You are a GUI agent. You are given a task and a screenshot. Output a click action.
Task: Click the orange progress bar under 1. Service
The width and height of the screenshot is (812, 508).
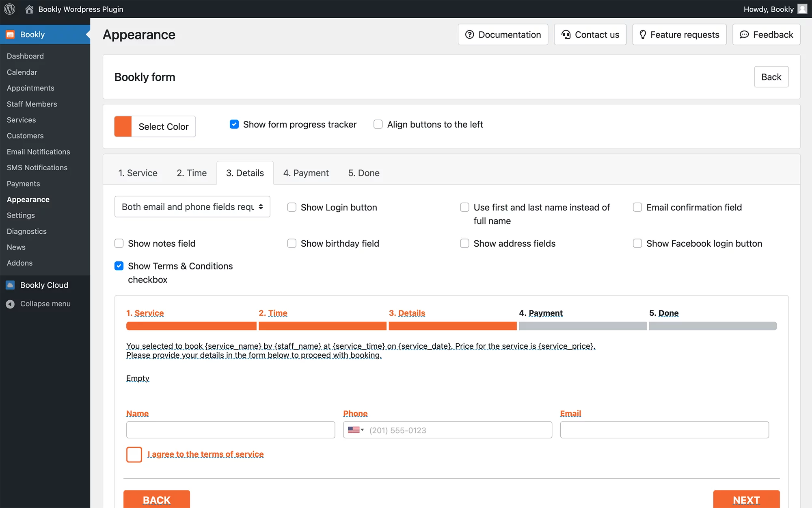191,326
